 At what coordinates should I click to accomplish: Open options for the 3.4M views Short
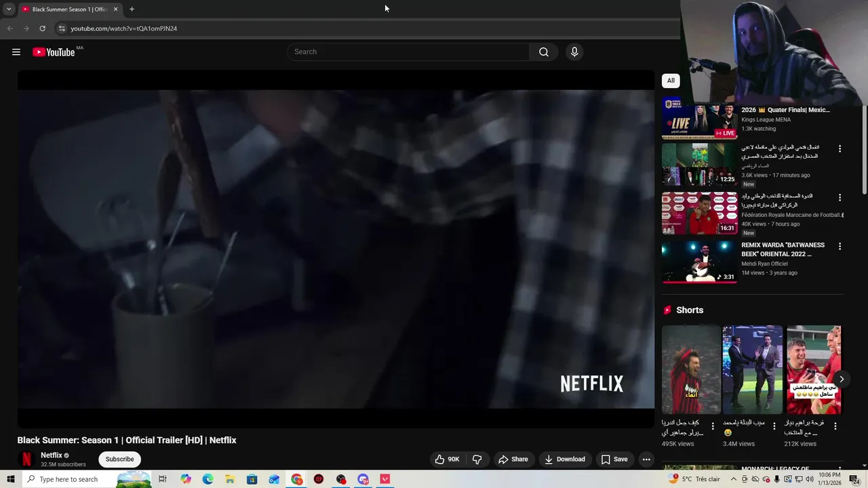774,426
